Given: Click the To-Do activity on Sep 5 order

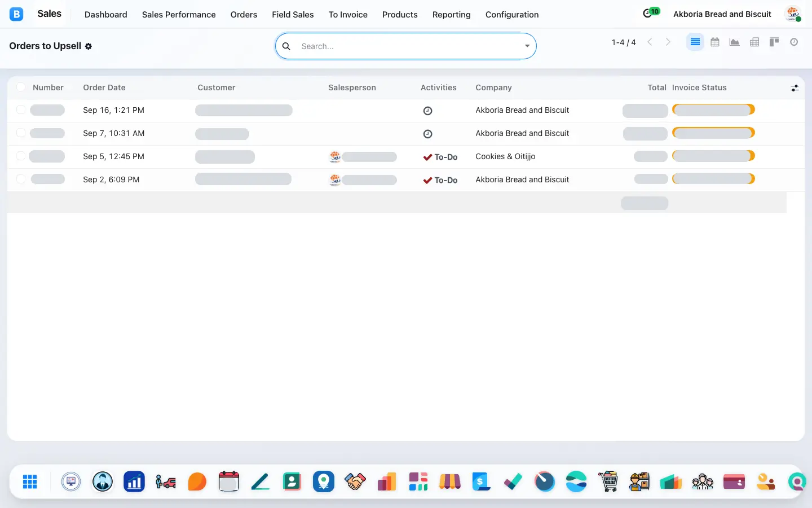Looking at the screenshot, I should tap(440, 157).
